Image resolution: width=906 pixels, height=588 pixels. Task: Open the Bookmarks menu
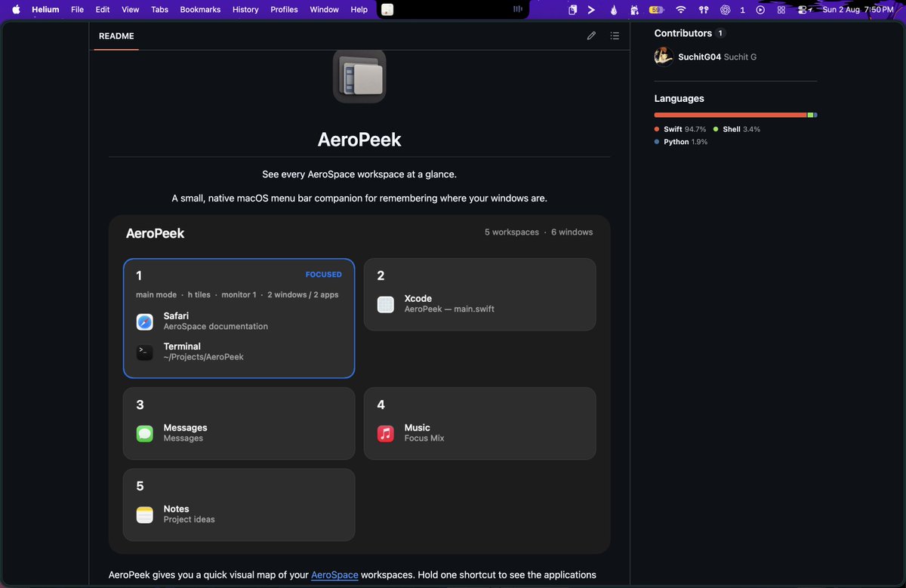tap(200, 10)
